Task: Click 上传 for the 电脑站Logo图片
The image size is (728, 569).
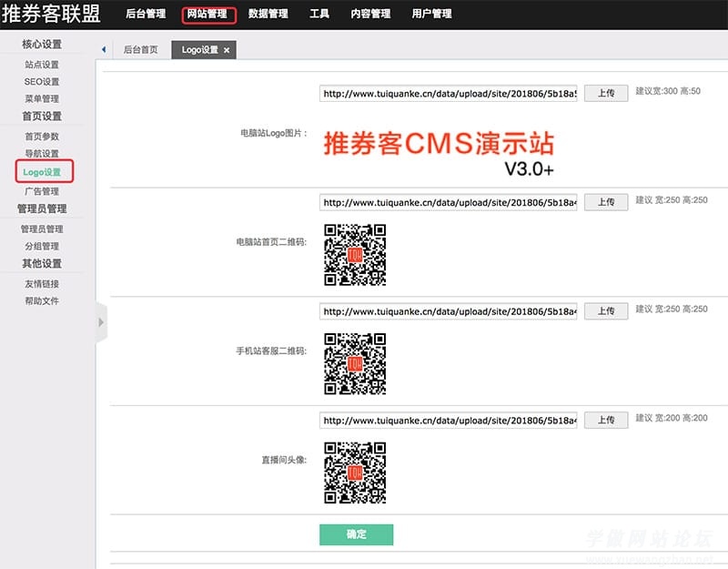Action: [605, 93]
